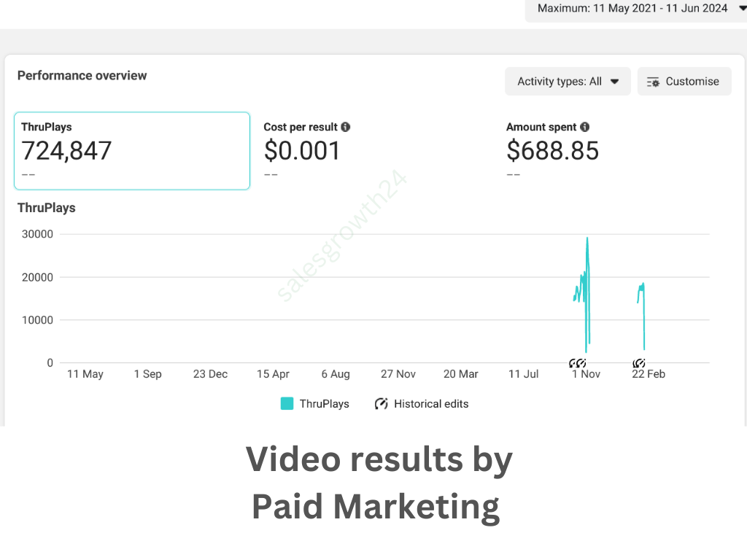Click the 10000 y-axis label

coord(37,320)
